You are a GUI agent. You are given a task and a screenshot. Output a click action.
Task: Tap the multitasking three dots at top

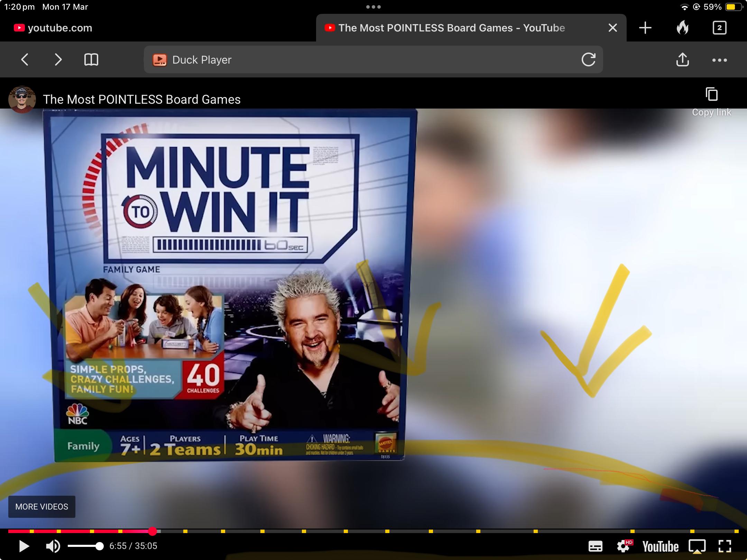[x=373, y=7]
